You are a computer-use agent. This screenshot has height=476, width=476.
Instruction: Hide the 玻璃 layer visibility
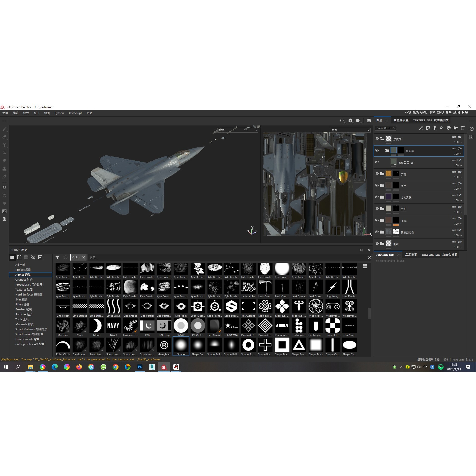[x=377, y=174]
